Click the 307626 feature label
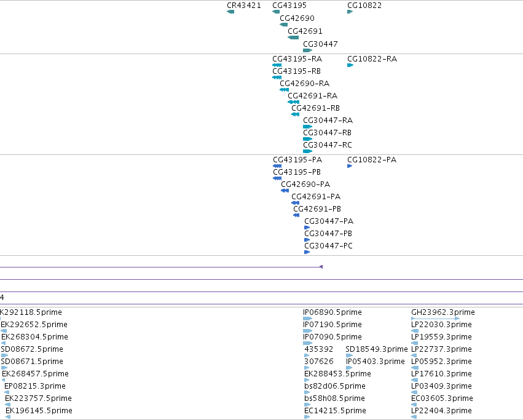Viewport: 523px width, 420px height. pos(319,362)
